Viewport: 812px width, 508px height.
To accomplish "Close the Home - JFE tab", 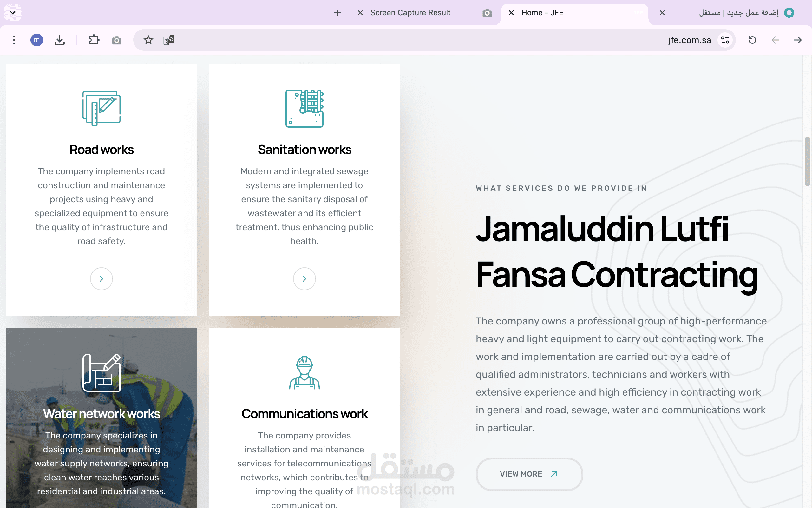I will pos(511,13).
